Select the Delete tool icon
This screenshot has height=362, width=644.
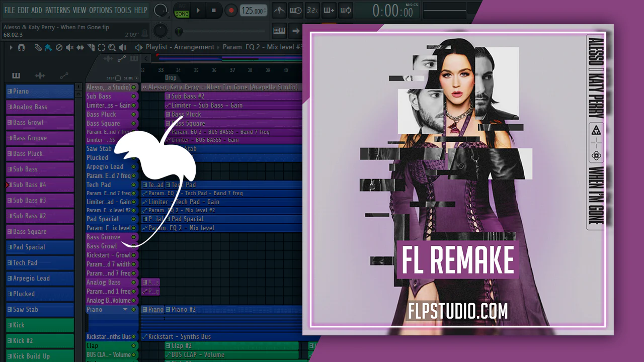[x=59, y=47]
